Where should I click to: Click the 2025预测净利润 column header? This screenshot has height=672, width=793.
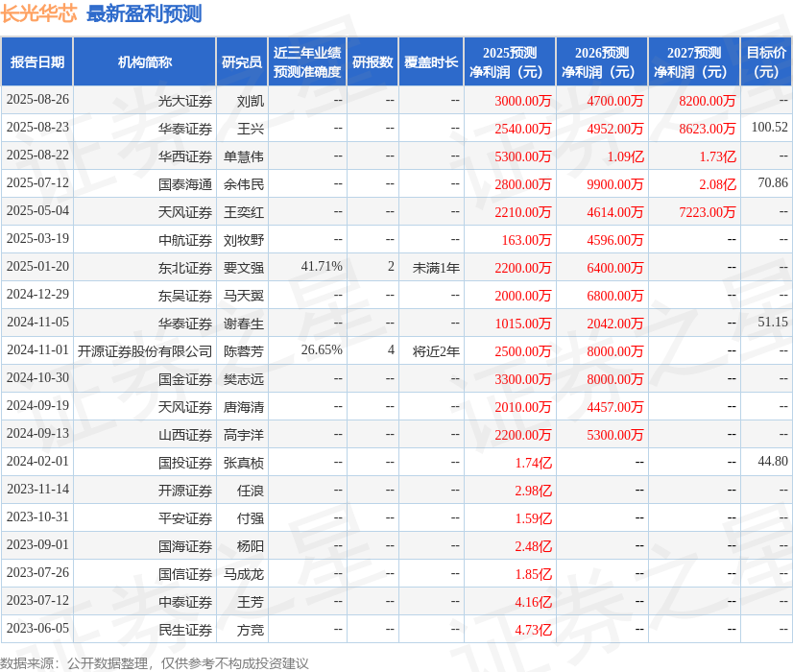pyautogui.click(x=512, y=61)
